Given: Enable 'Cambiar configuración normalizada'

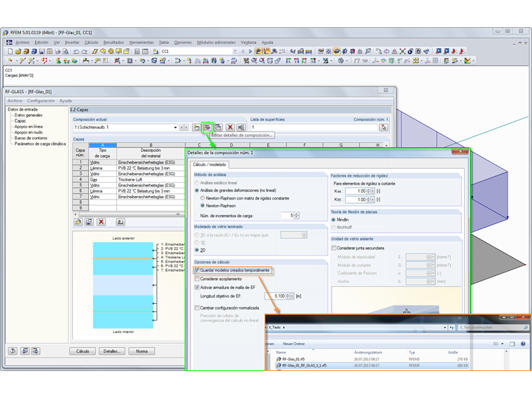Looking at the screenshot, I should [x=197, y=308].
